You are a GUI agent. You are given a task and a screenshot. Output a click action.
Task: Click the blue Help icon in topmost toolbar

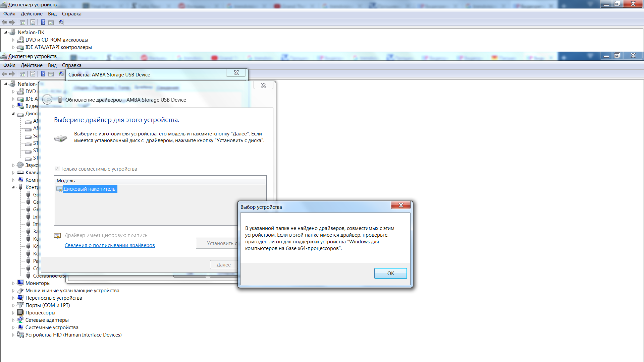pyautogui.click(x=43, y=22)
